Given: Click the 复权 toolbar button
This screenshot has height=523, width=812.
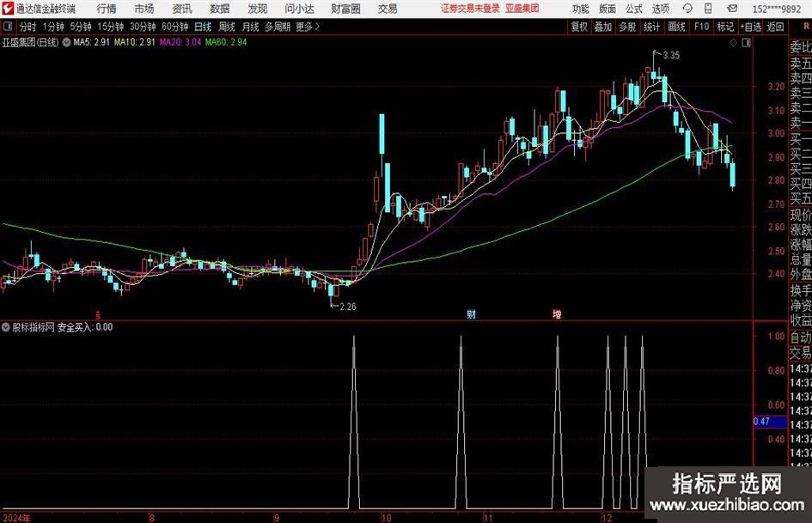Looking at the screenshot, I should pos(579,27).
